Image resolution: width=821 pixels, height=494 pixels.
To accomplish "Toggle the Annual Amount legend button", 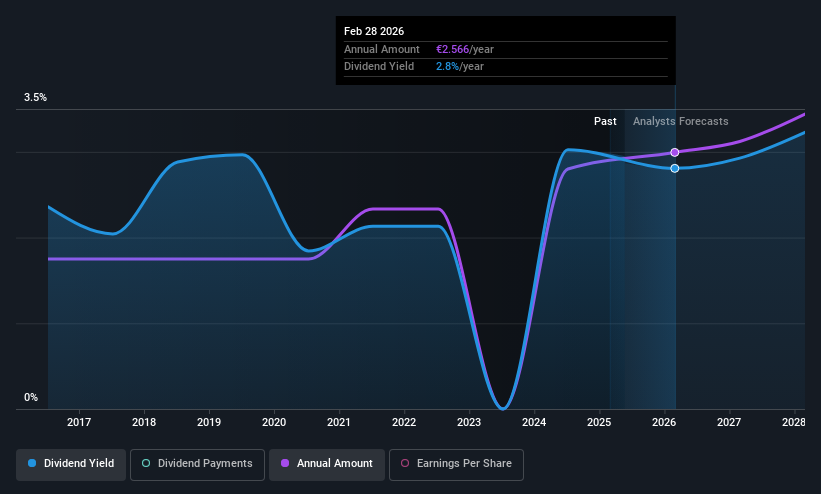I will click(327, 464).
